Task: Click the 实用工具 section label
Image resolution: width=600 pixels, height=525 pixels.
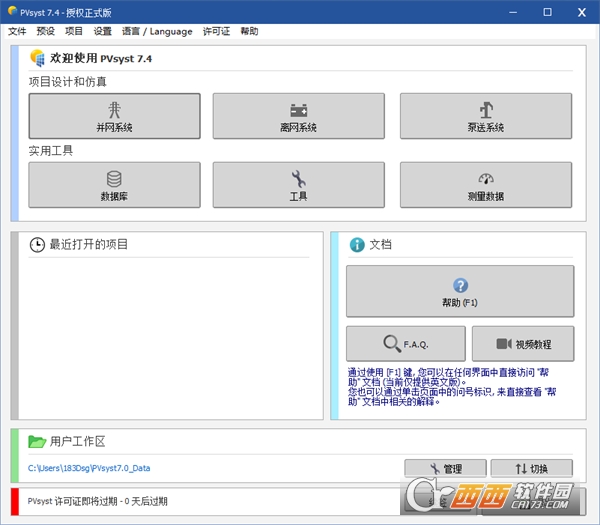Action: click(51, 151)
